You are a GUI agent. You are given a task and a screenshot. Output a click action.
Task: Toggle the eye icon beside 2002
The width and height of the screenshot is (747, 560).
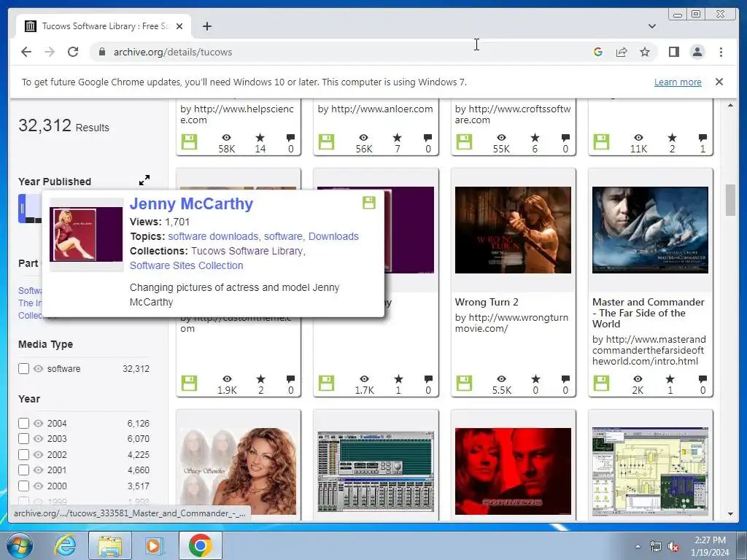click(x=39, y=455)
